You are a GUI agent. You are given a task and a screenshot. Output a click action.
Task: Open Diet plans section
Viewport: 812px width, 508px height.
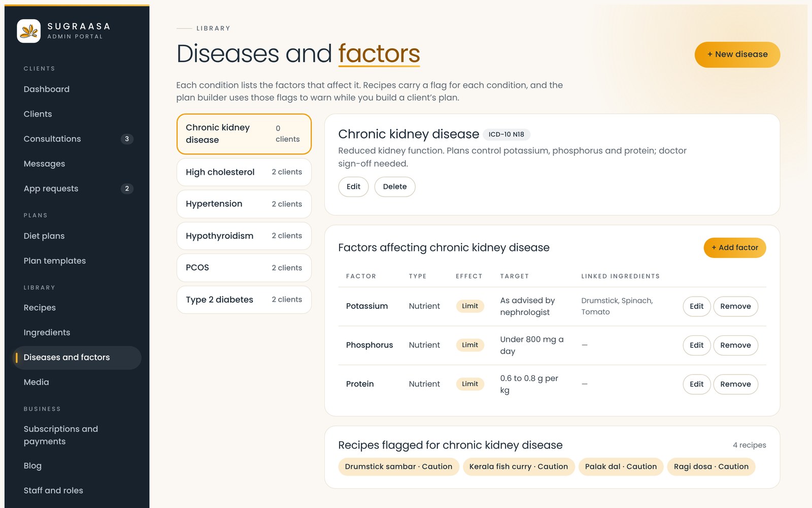point(77,236)
